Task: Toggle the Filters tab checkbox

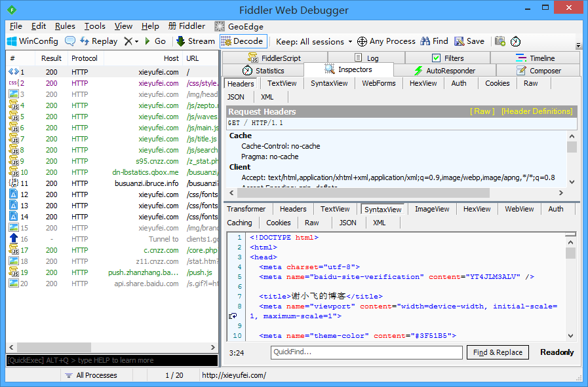Action: 436,58
